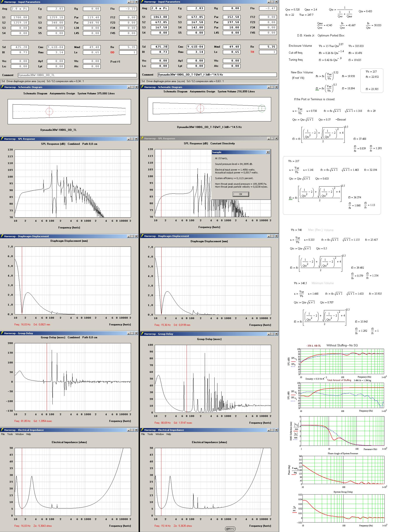Click lightning icon of left Group Delay window

[2, 333]
